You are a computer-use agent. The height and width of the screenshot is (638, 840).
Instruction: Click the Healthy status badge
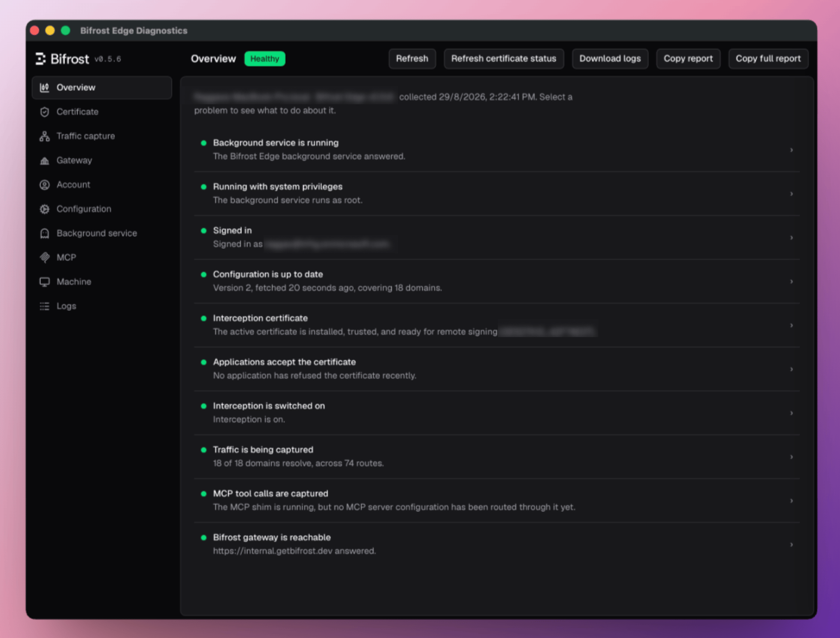pyautogui.click(x=265, y=59)
